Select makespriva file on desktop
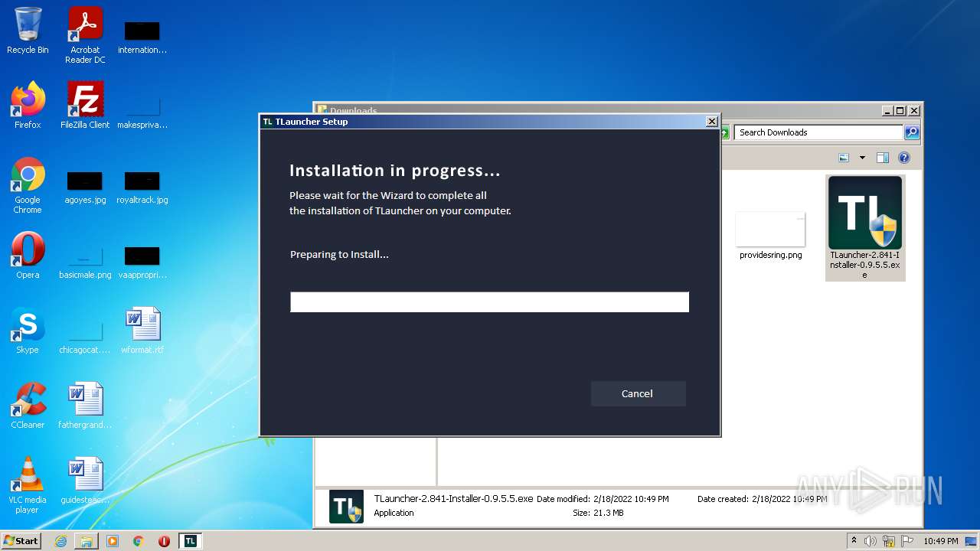The image size is (980, 551). click(x=142, y=111)
